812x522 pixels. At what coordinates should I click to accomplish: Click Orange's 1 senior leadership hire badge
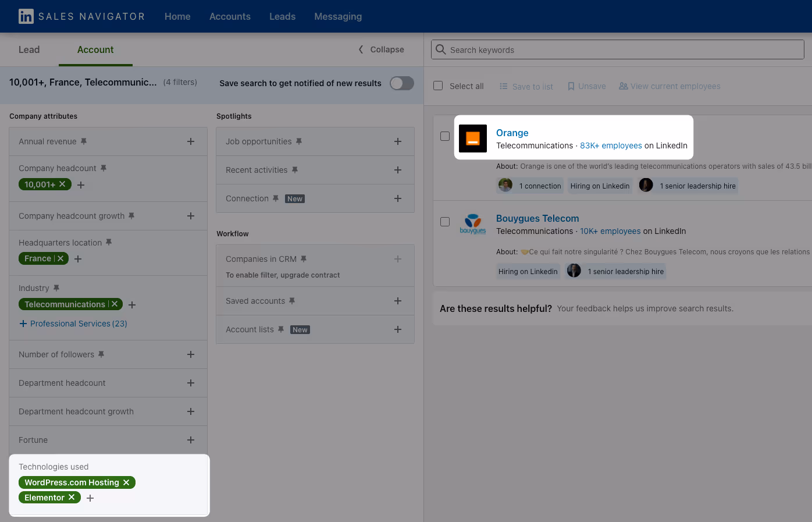click(688, 186)
